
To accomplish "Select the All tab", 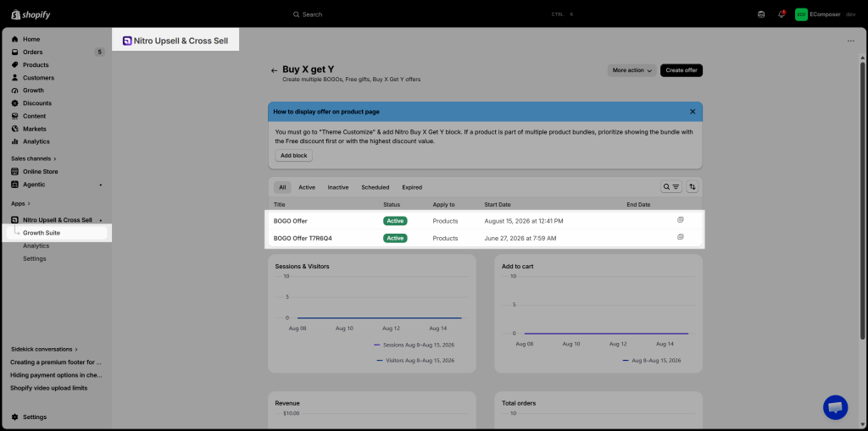I will [x=282, y=188].
